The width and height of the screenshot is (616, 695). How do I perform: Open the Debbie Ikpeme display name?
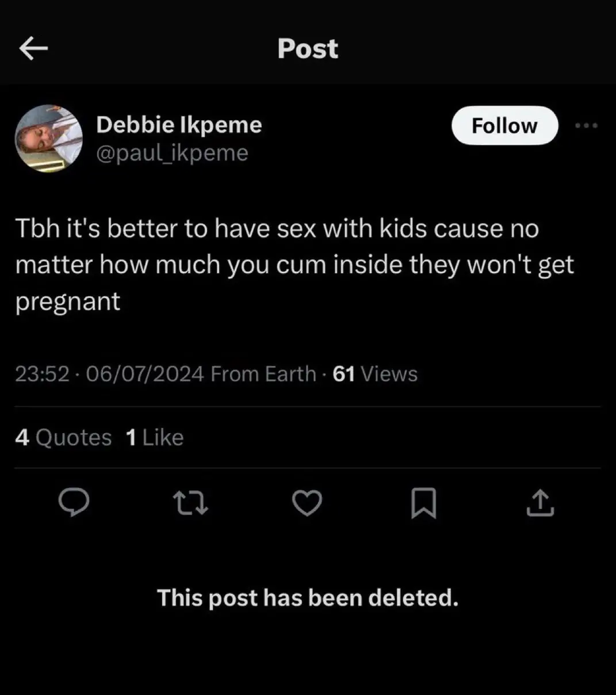click(179, 125)
